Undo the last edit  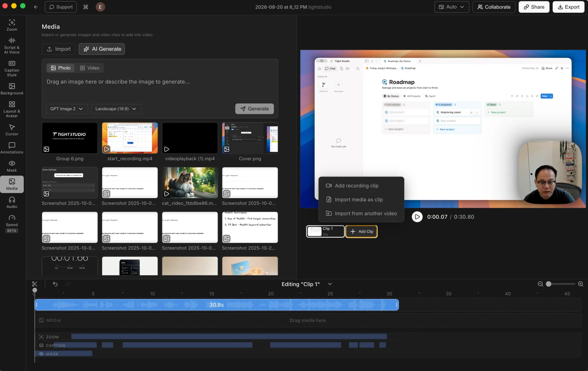pyautogui.click(x=55, y=284)
